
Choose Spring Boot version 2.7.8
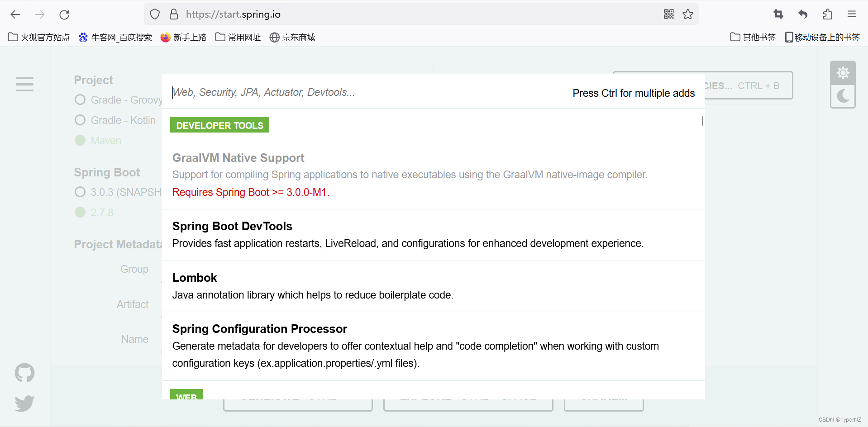(x=94, y=213)
